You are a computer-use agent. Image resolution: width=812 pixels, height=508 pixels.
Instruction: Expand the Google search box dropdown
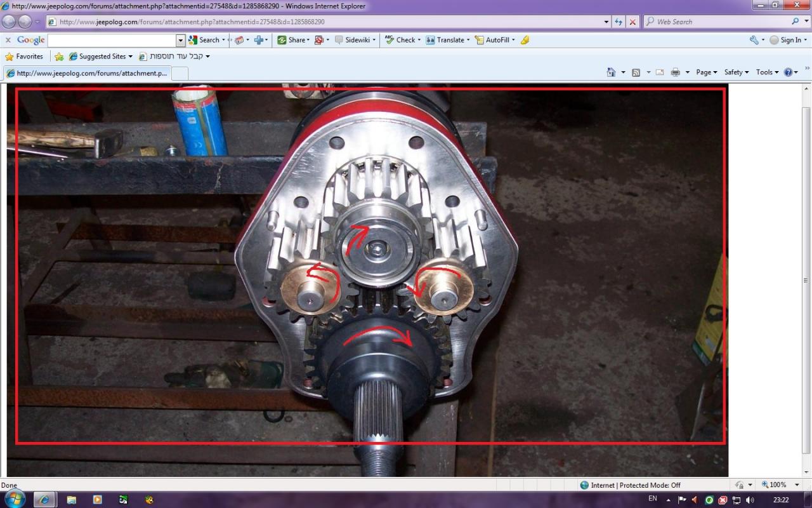point(180,40)
